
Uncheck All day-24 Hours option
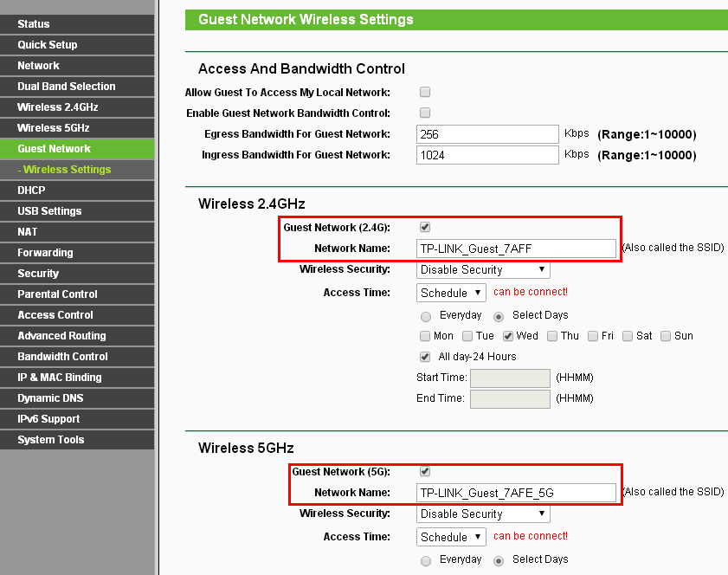point(425,357)
